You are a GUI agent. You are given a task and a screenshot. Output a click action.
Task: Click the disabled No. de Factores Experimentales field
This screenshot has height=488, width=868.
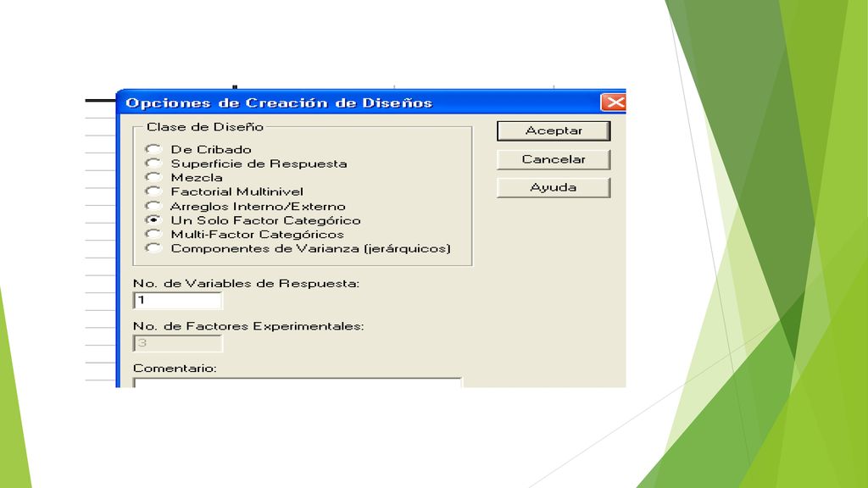coord(178,343)
